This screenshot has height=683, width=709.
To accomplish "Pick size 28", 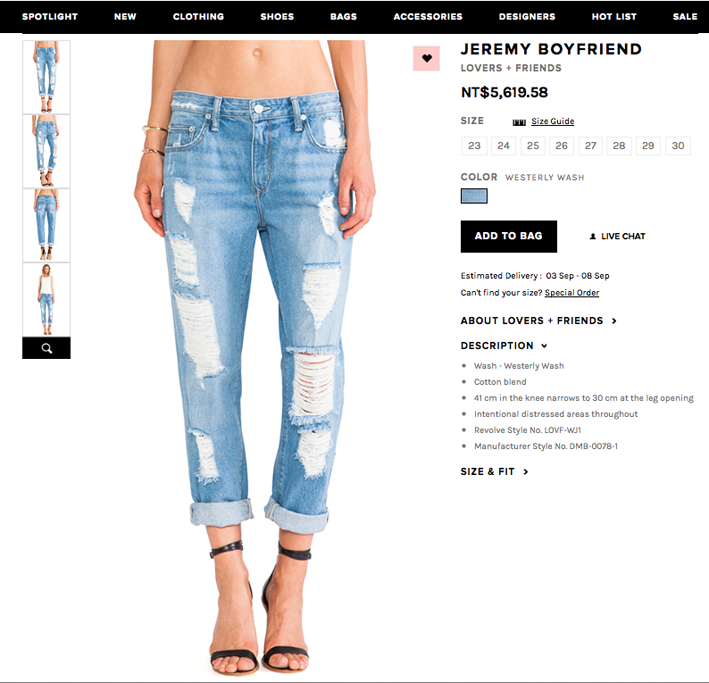I will click(619, 146).
